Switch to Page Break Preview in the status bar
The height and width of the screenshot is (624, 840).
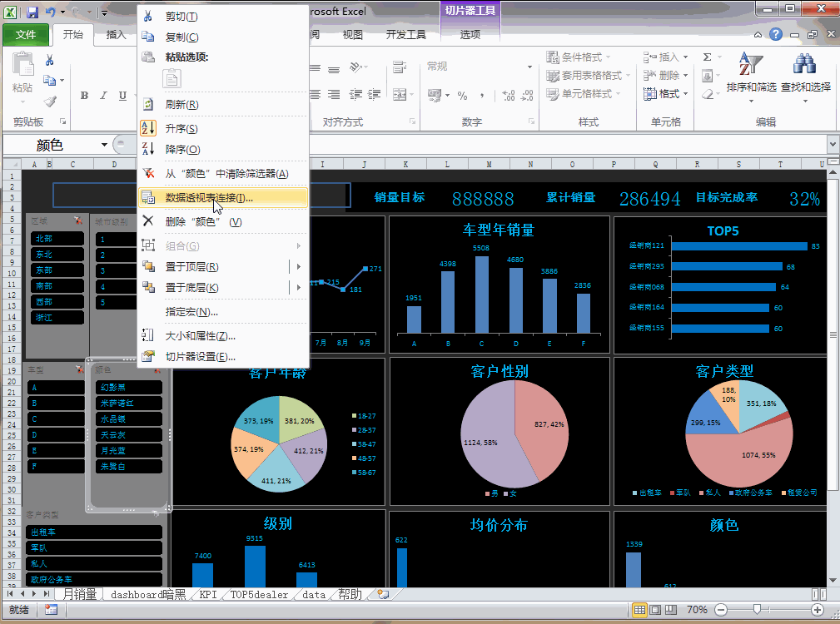(x=671, y=610)
